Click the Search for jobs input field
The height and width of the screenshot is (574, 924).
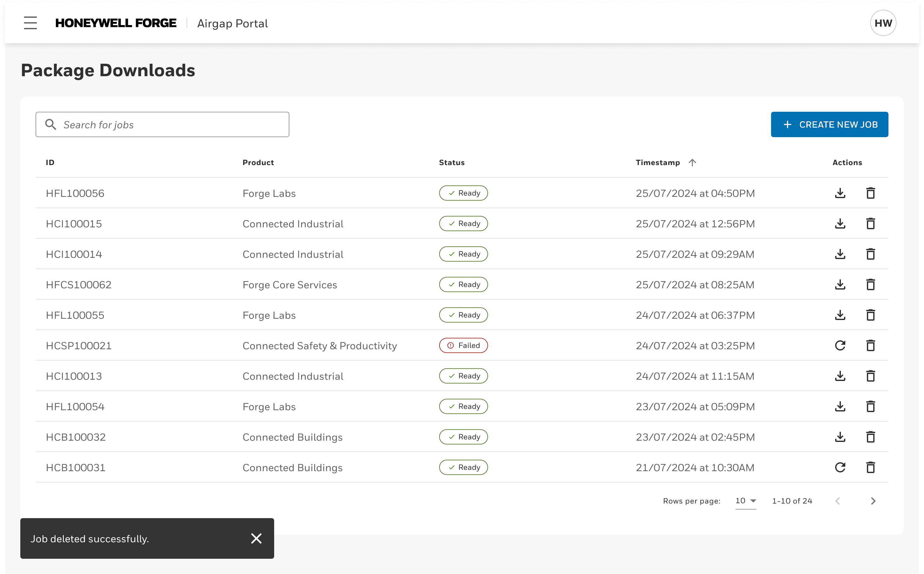coord(162,124)
